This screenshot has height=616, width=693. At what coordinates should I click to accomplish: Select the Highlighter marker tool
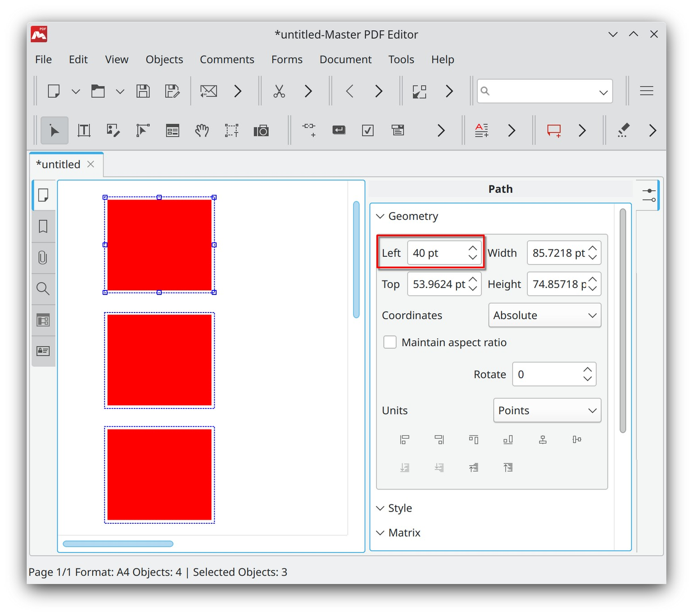coord(623,131)
